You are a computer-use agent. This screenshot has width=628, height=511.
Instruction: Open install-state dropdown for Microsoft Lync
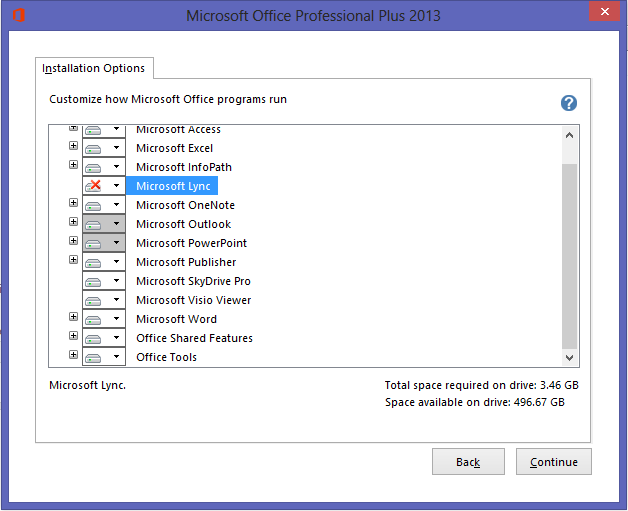tap(104, 186)
